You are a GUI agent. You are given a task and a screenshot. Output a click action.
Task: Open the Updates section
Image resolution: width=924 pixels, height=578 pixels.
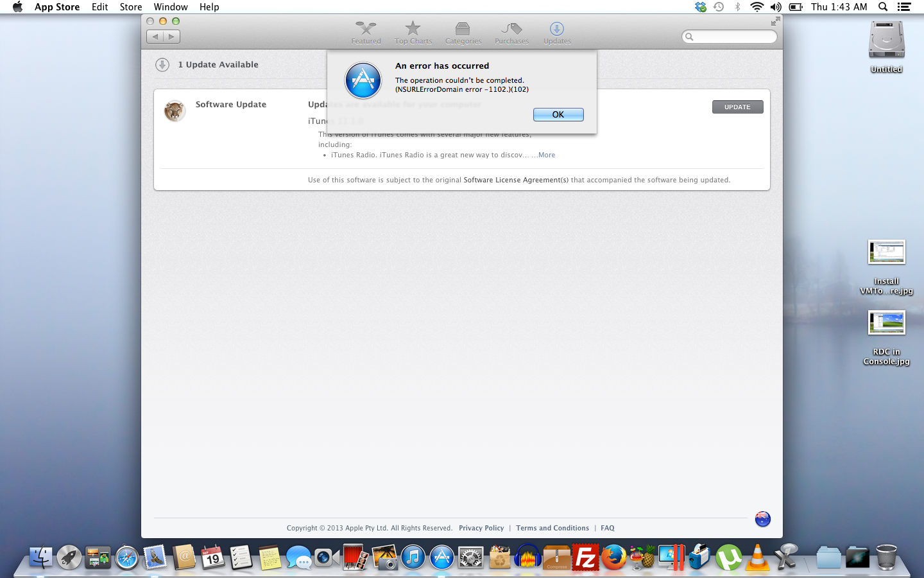(557, 33)
